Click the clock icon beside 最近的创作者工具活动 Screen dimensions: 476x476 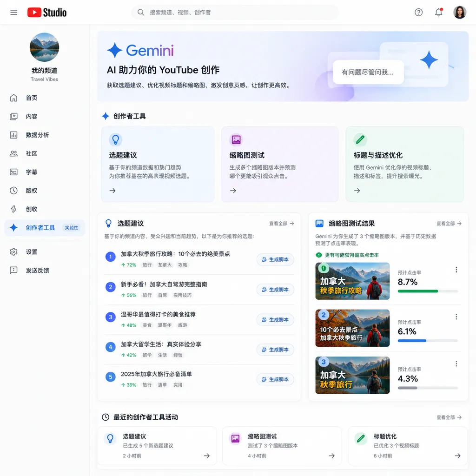click(x=106, y=417)
